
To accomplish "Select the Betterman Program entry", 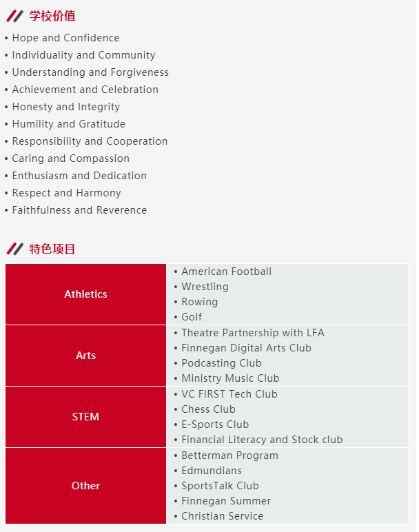I will tap(229, 456).
